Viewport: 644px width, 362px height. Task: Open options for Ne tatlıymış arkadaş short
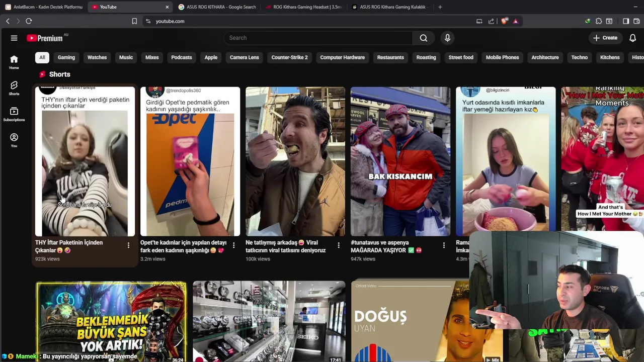[339, 245]
